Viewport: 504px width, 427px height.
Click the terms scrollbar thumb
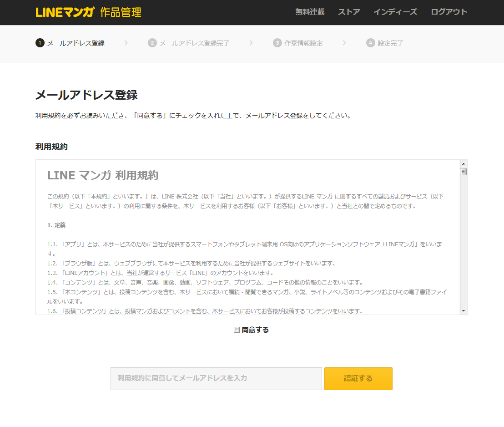click(463, 172)
